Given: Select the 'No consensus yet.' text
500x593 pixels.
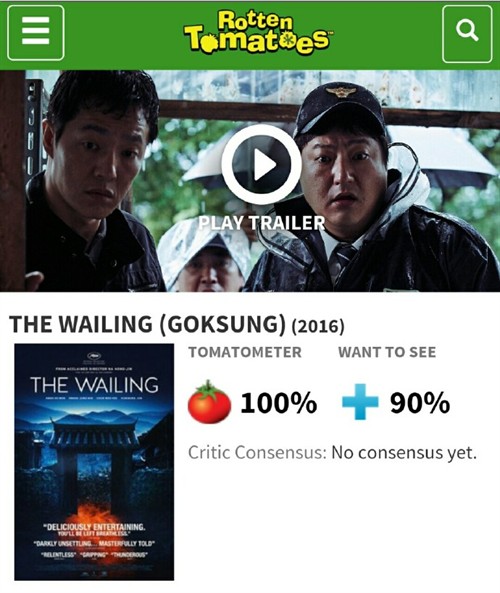Looking at the screenshot, I should click(404, 452).
